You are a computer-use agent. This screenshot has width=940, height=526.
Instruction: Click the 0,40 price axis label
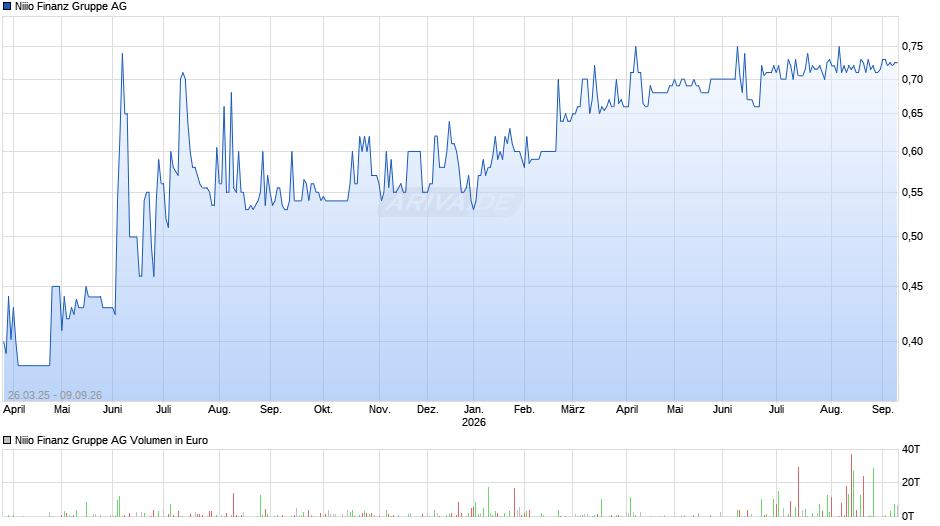912,342
